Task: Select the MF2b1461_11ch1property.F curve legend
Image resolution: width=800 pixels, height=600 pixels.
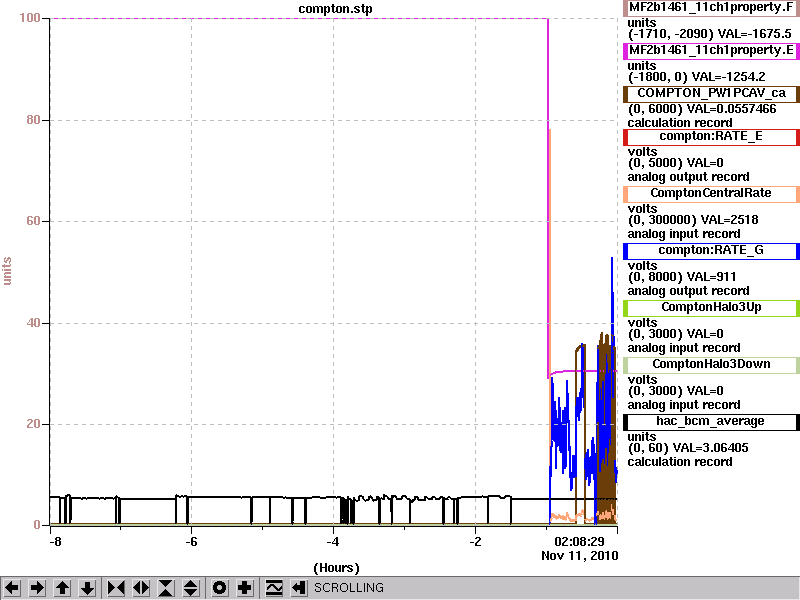Action: click(711, 8)
